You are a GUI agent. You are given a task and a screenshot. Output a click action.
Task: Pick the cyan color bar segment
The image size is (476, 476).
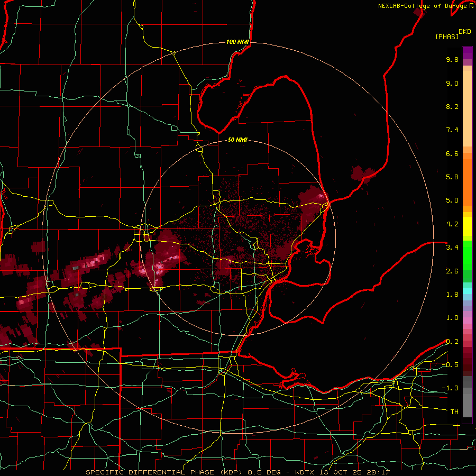coord(467,290)
